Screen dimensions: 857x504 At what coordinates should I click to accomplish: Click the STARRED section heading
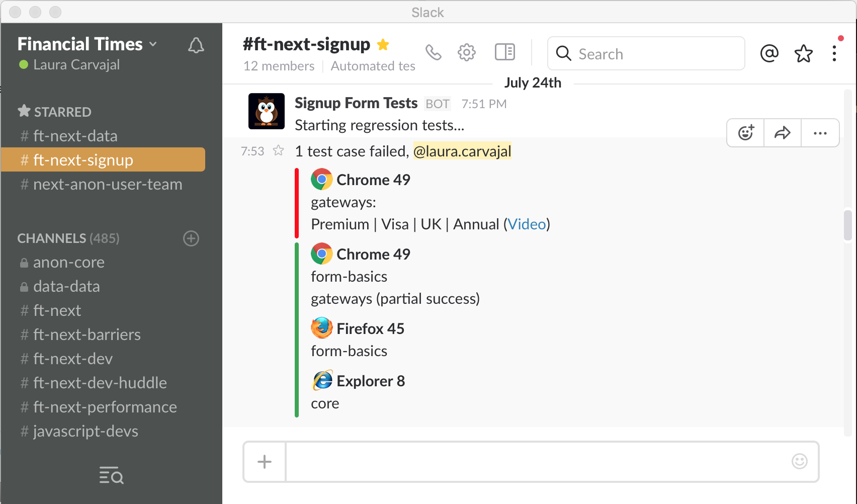[55, 112]
